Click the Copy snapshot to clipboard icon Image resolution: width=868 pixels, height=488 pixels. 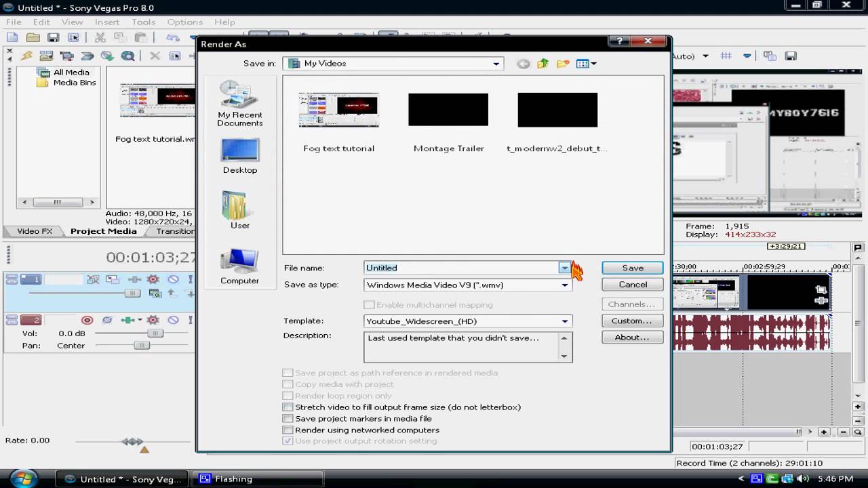tap(770, 56)
